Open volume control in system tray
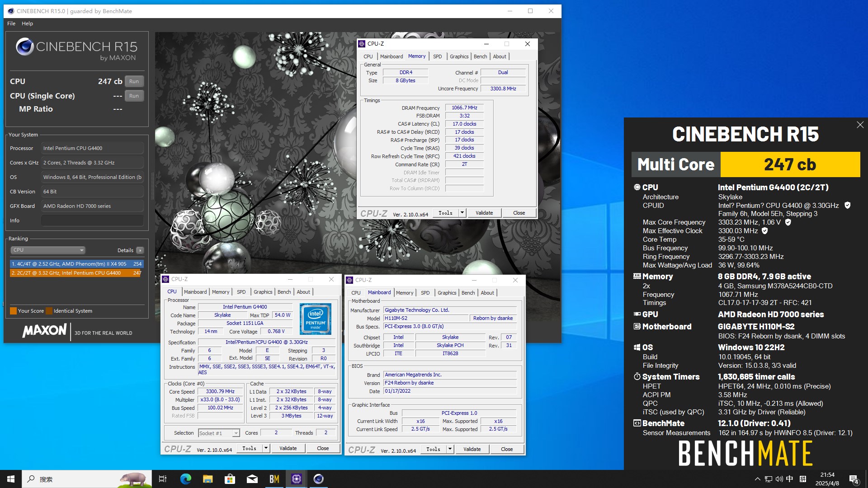The height and width of the screenshot is (488, 868). point(779,479)
